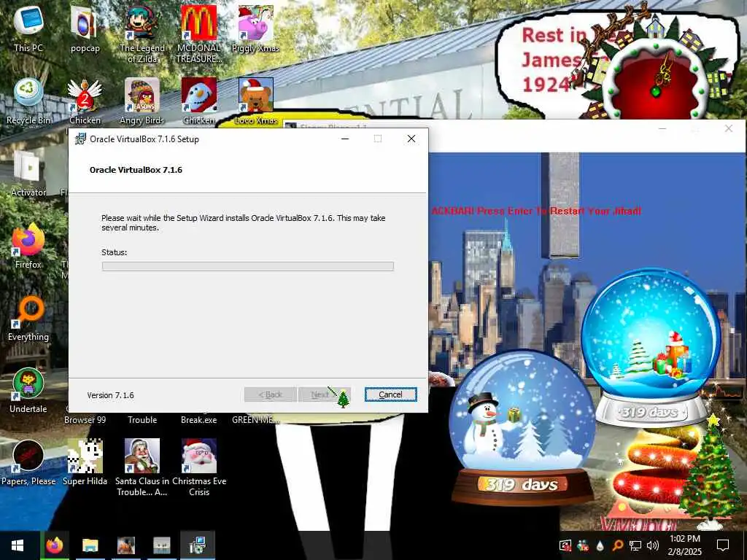The height and width of the screenshot is (560, 747).
Task: Launch the Piggly Xmas shortcut
Action: coord(255,29)
